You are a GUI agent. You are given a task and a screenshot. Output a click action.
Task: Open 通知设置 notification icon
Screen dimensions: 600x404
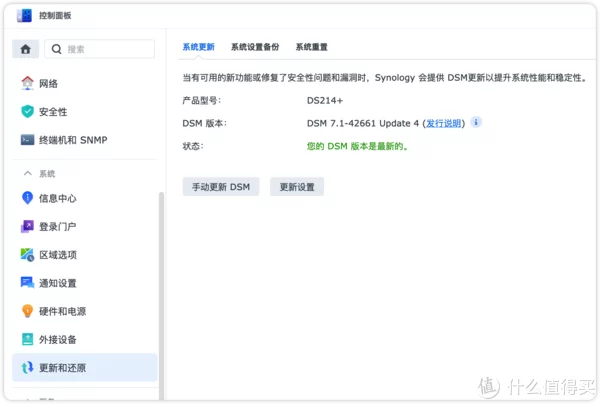click(x=27, y=283)
